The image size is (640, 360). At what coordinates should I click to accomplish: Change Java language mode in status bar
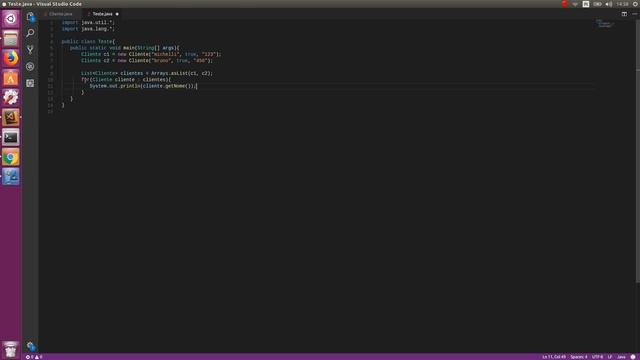pos(621,357)
